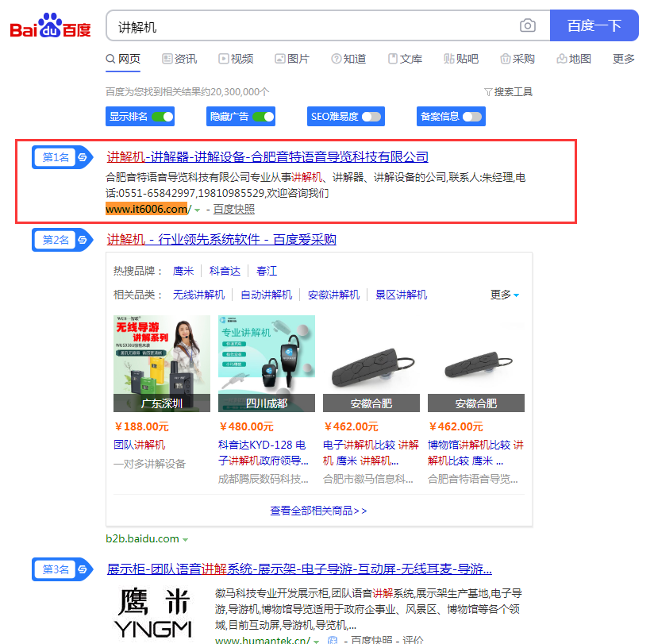Toggle the 隐藏广告 switch
654x644 pixels.
point(264,117)
